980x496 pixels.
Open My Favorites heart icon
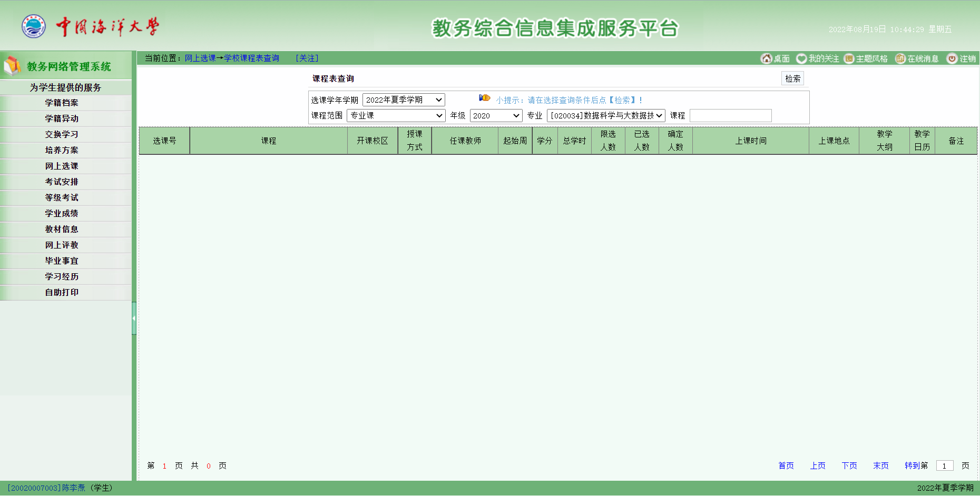click(801, 58)
